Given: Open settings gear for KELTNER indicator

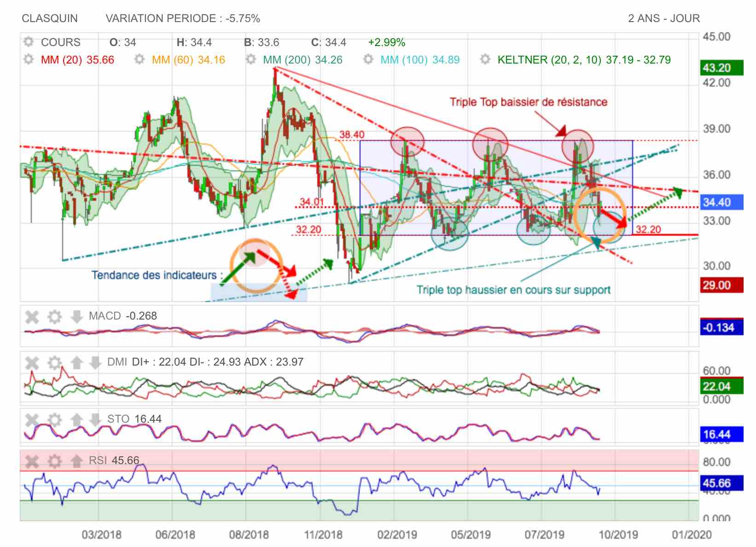Looking at the screenshot, I should (485, 59).
